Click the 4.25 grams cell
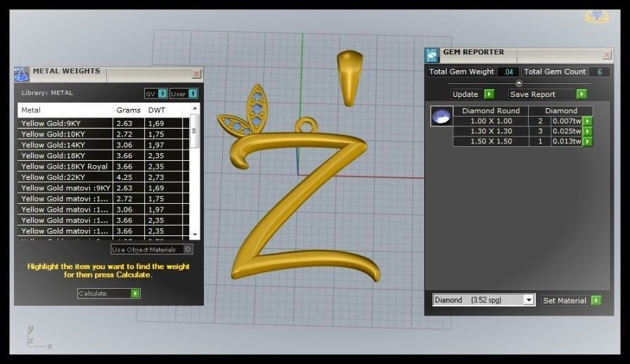This screenshot has width=630, height=364. 128,177
